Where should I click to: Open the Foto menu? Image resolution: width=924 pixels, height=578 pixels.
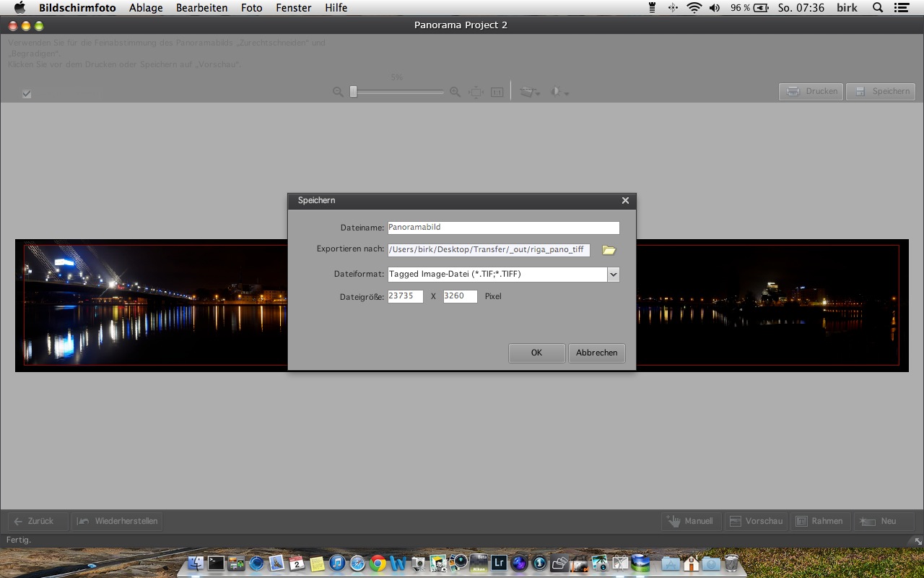251,8
